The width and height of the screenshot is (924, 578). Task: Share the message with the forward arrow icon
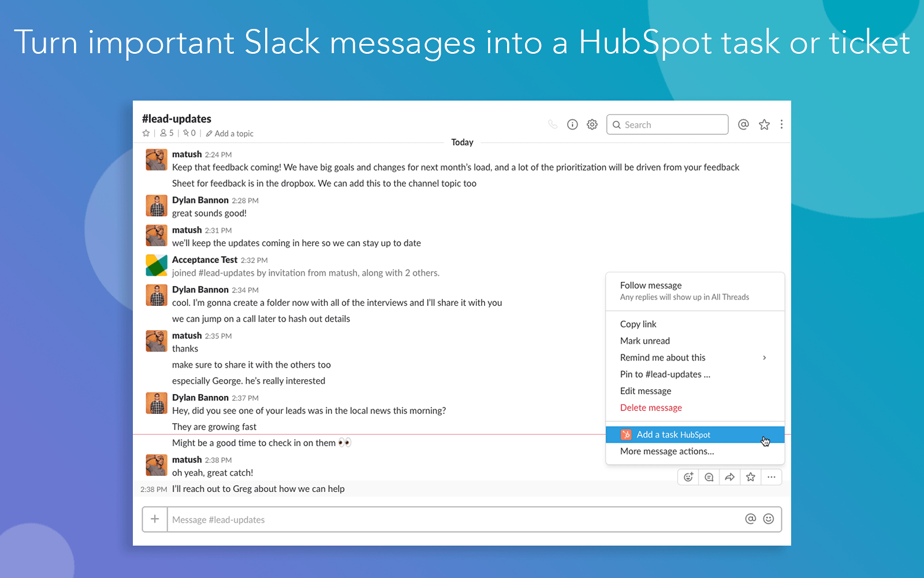(729, 476)
